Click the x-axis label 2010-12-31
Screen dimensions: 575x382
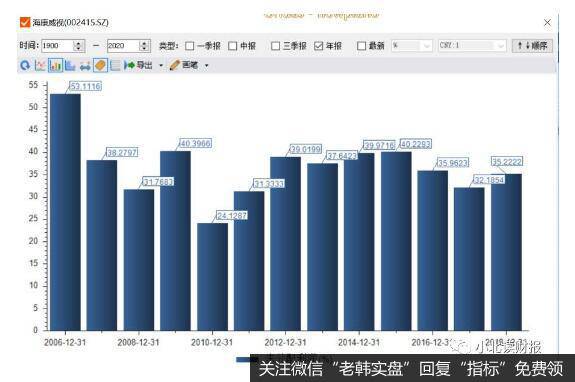click(x=212, y=342)
